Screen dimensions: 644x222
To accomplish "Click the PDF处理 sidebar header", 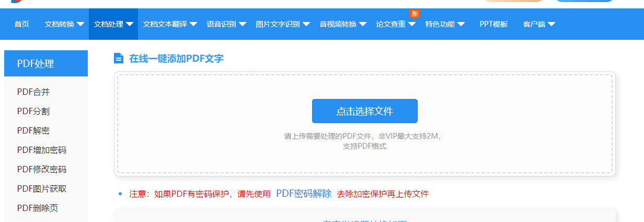I will (46, 63).
